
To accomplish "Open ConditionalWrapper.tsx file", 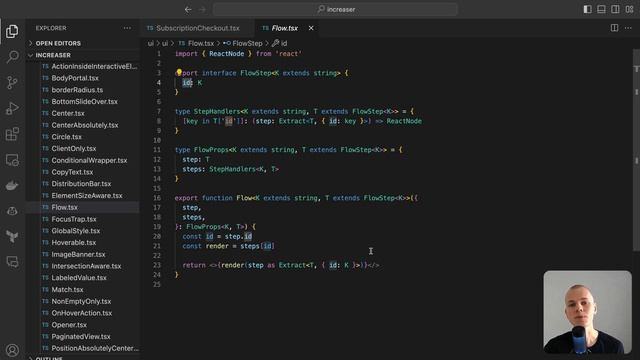I will (89, 160).
